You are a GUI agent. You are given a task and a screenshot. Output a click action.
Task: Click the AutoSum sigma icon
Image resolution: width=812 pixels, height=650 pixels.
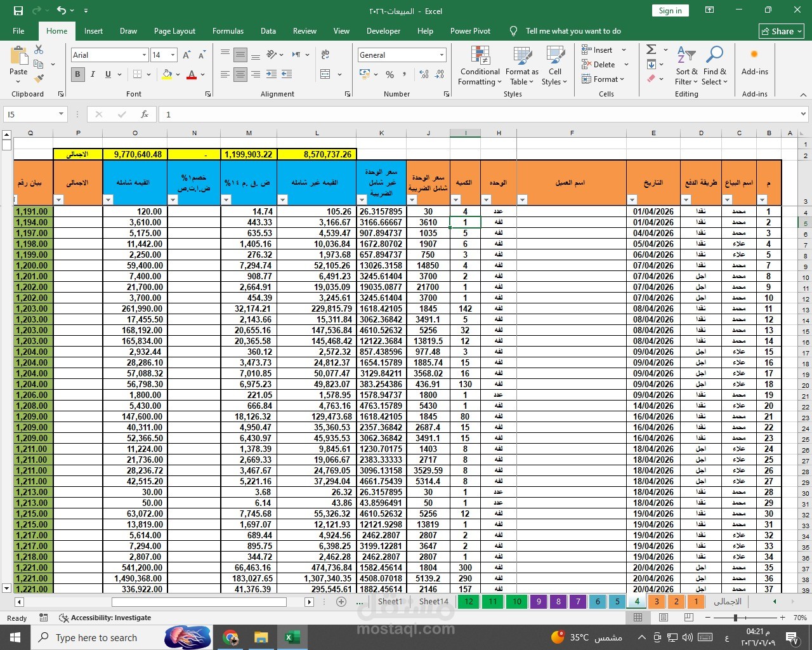pyautogui.click(x=652, y=50)
